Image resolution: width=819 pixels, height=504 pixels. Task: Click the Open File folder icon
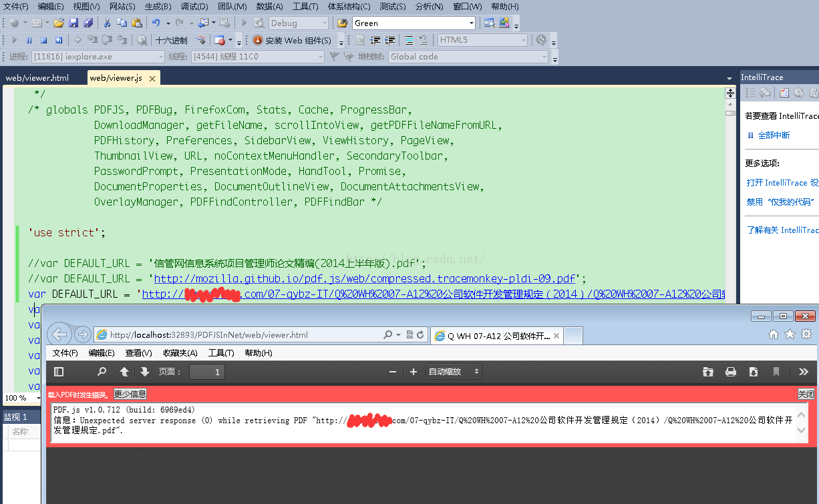point(58,23)
